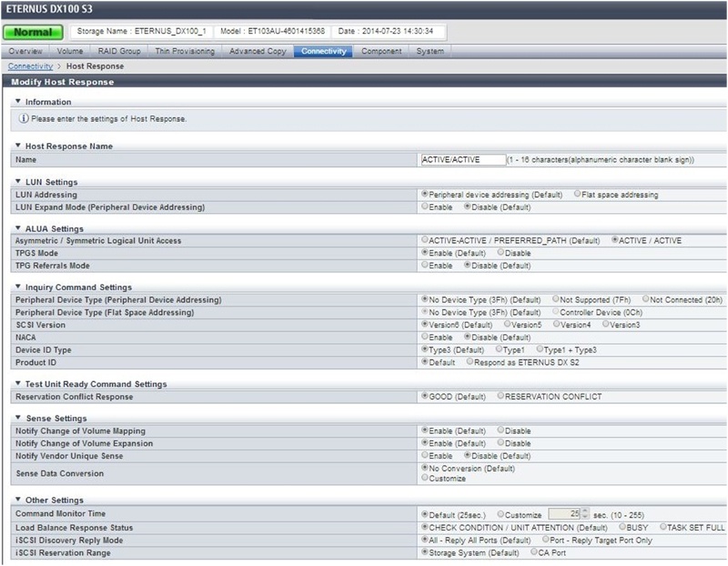This screenshot has height=566, width=728.
Task: Select Respond as ETERNUS DX S2
Action: (x=470, y=361)
